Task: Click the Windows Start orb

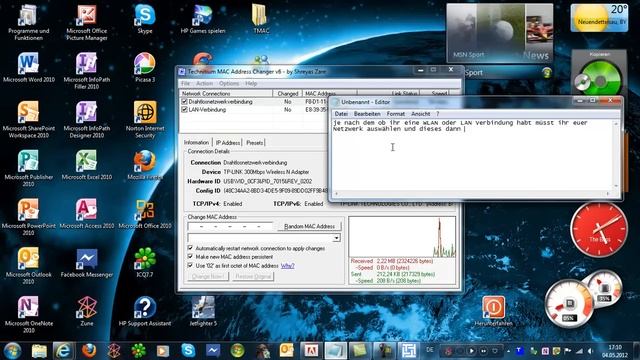Action: point(12,351)
